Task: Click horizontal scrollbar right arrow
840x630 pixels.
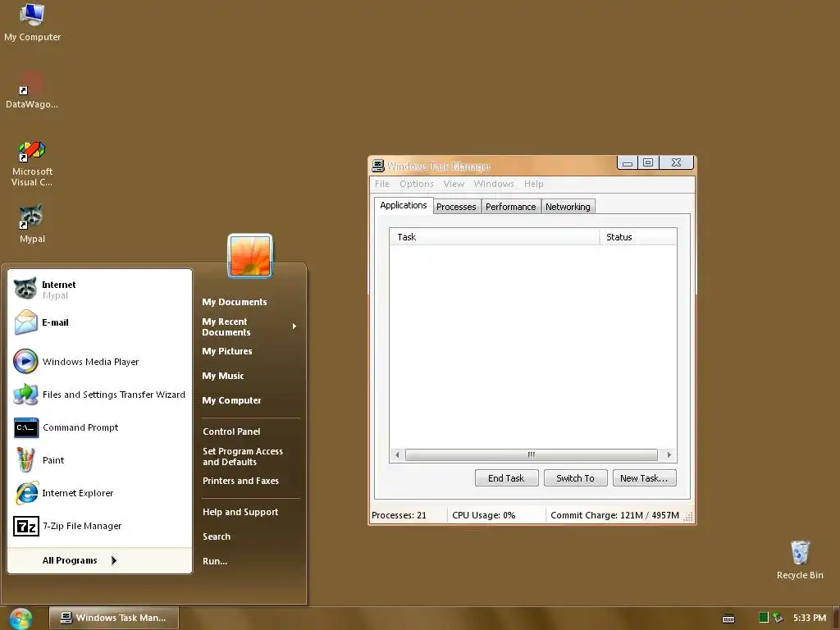Action: click(669, 454)
